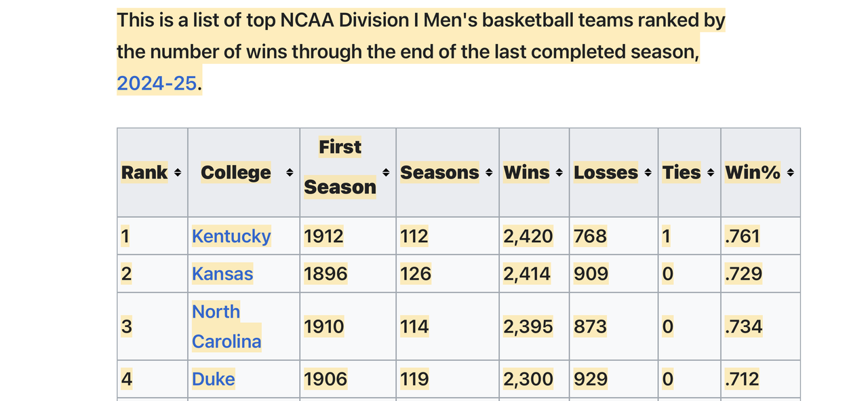Sort by Ties column arrow icon

tap(710, 173)
